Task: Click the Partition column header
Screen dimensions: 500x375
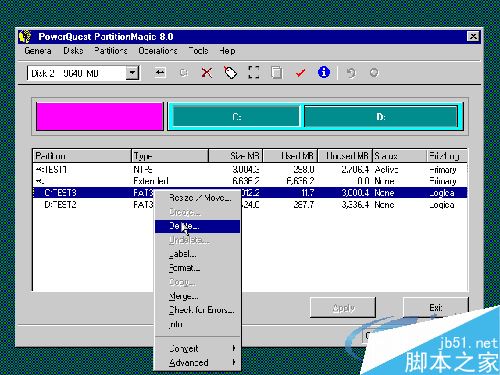Action: coord(82,156)
